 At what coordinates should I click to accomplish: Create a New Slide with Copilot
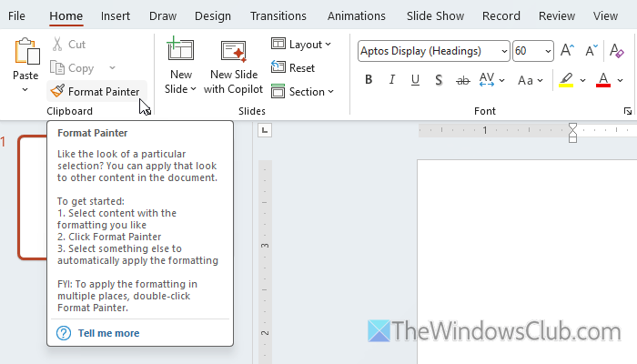pyautogui.click(x=234, y=67)
